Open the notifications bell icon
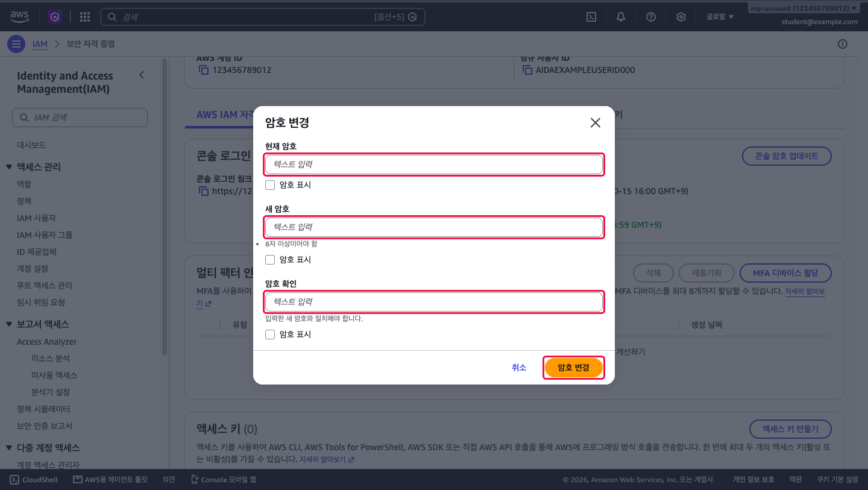This screenshot has width=868, height=490. tap(621, 17)
